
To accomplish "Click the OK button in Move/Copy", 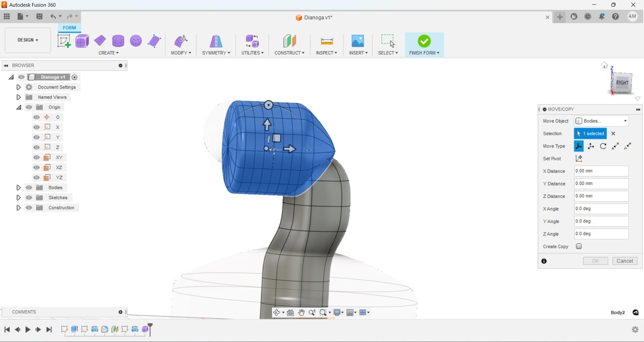I will [595, 261].
